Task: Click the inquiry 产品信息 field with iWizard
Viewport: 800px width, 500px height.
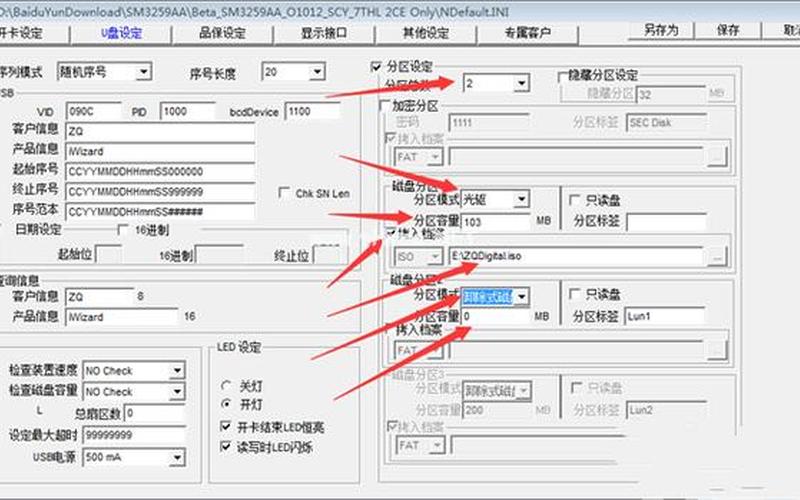Action: [121, 317]
